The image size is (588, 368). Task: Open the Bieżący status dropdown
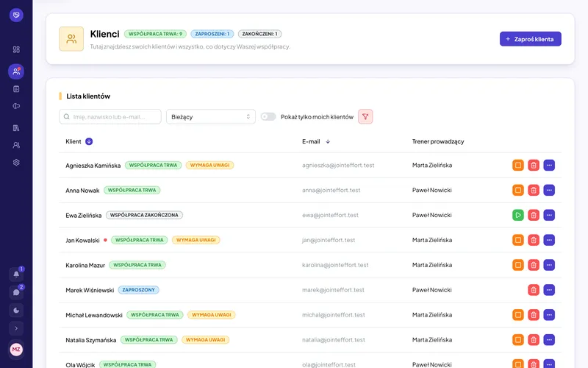tap(211, 117)
